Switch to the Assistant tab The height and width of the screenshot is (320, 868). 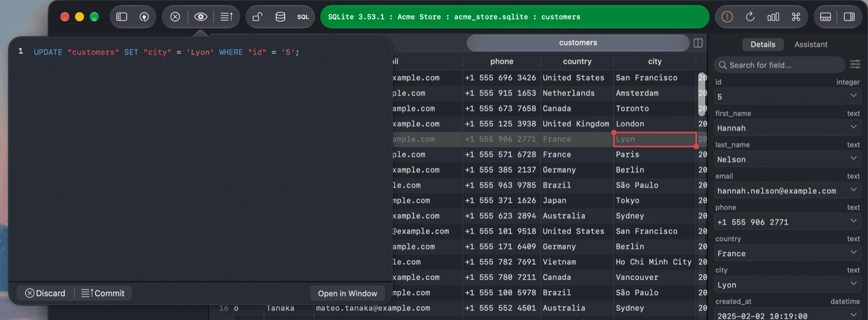tap(811, 44)
